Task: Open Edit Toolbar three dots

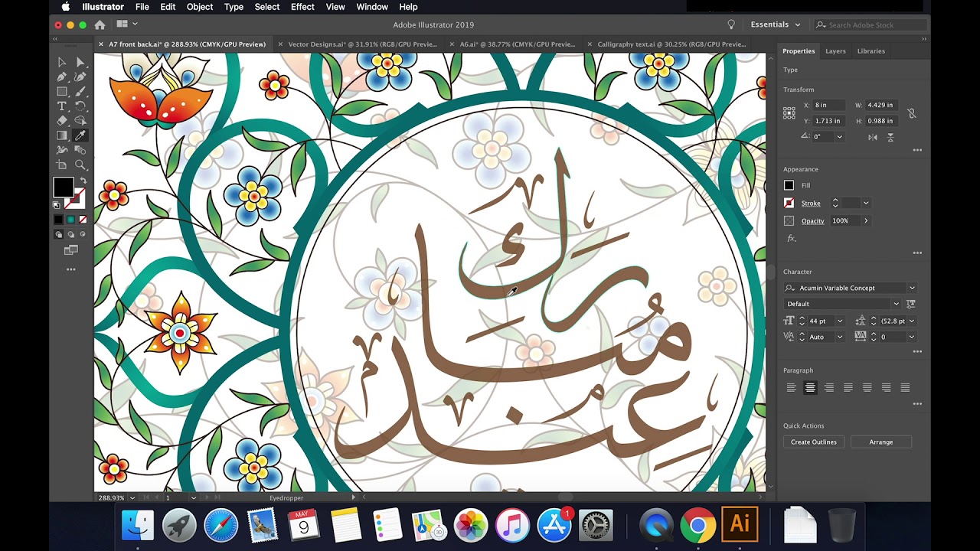Action: click(71, 269)
